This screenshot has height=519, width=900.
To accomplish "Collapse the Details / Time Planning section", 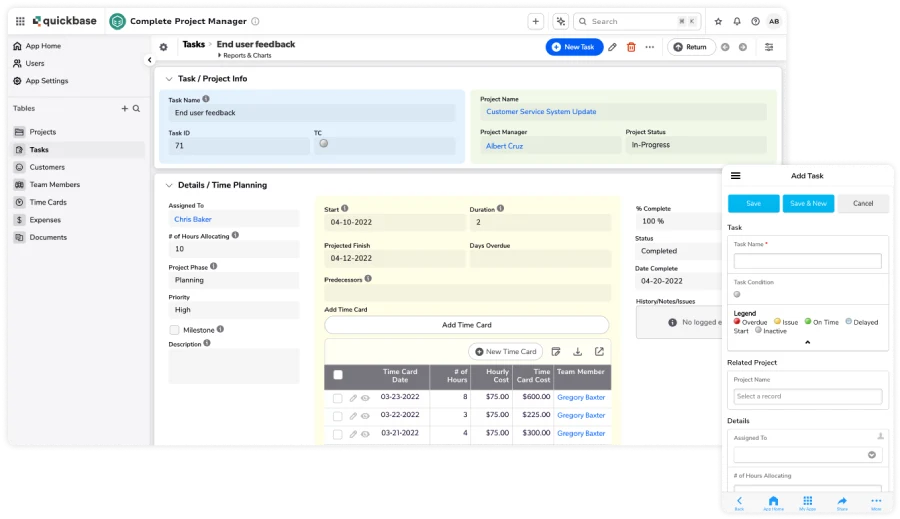I will point(169,185).
